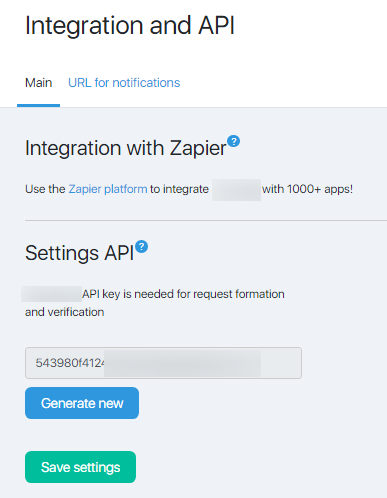Click the Integration with Zapier heading

(126, 148)
